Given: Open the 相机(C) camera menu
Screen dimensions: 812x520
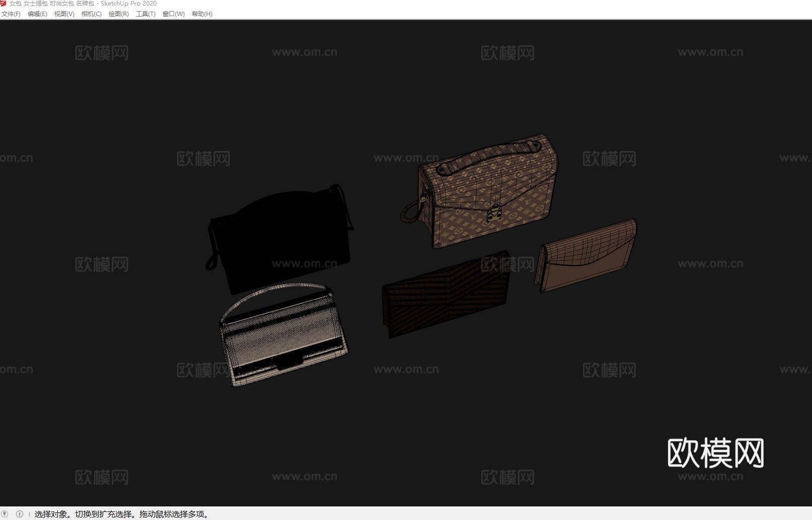Looking at the screenshot, I should pyautogui.click(x=91, y=14).
